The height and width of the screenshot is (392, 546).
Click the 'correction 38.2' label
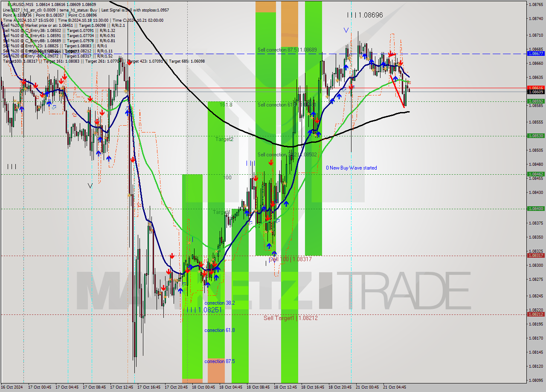(220, 303)
